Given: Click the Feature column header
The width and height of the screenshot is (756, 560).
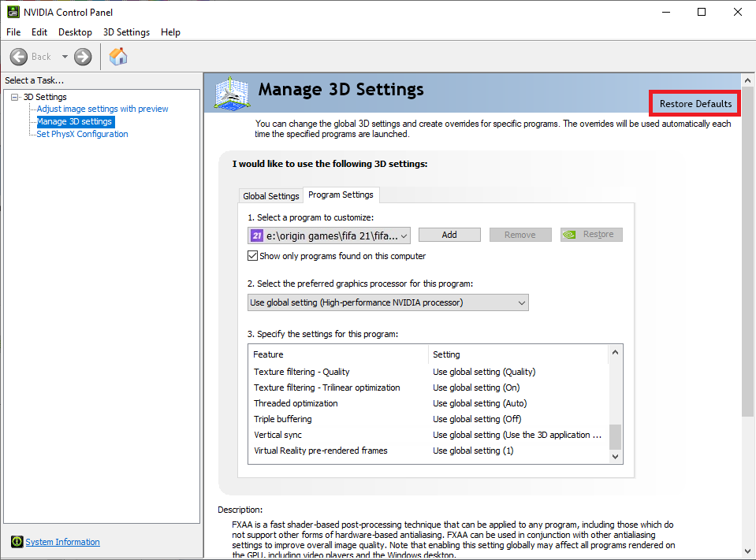Looking at the screenshot, I should [338, 354].
